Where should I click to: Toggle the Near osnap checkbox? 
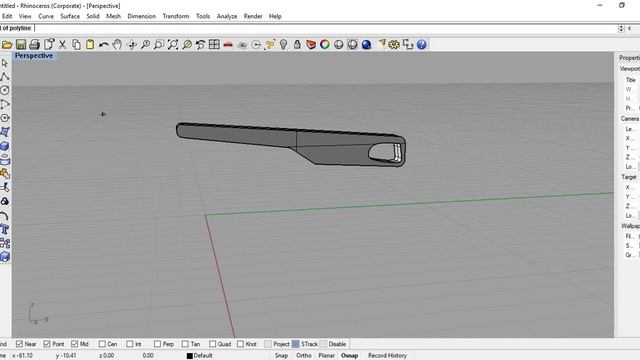pos(19,344)
